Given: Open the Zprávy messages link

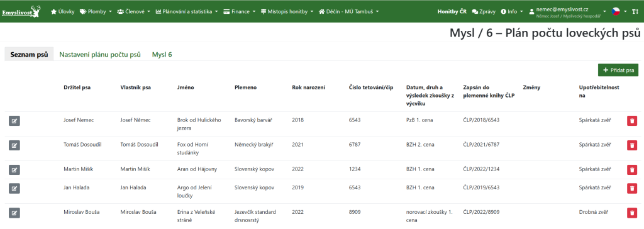Looking at the screenshot, I should coord(484,11).
